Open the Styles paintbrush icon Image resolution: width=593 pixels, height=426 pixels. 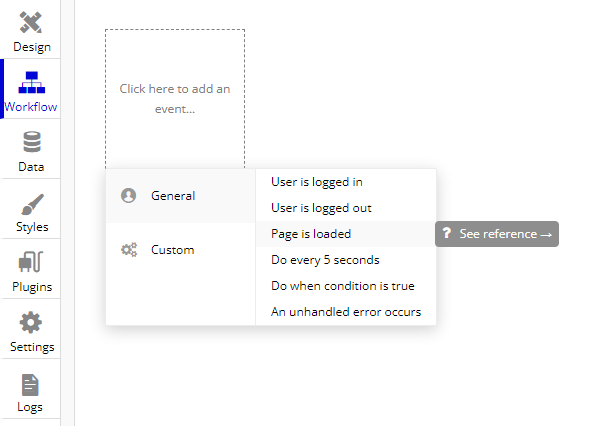point(33,204)
